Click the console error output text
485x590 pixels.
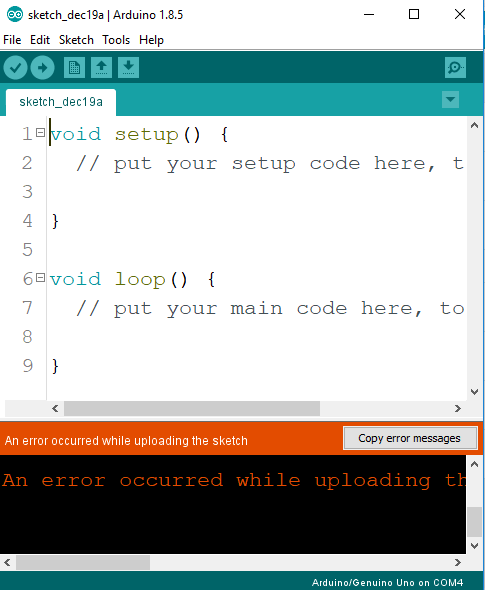tap(234, 481)
